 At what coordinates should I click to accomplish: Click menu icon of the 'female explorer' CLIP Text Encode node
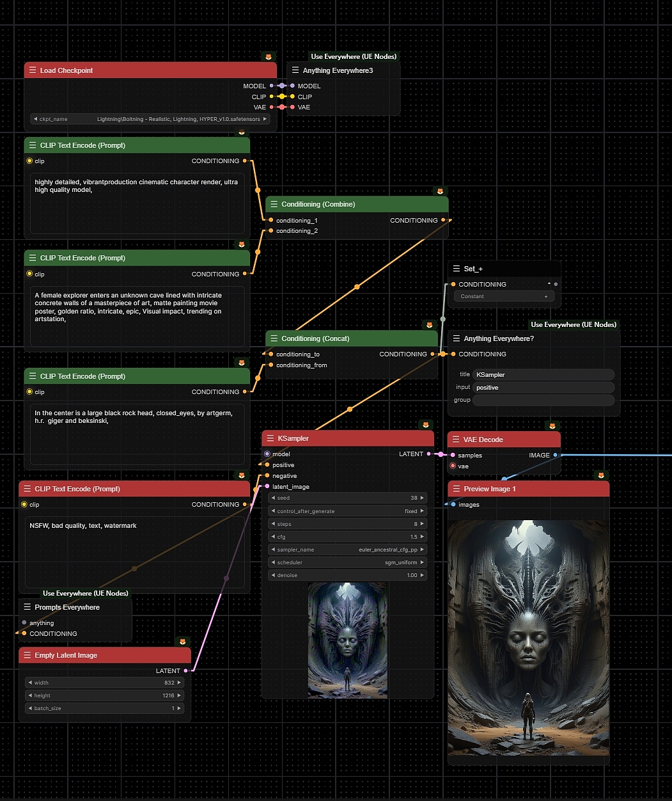(x=33, y=258)
